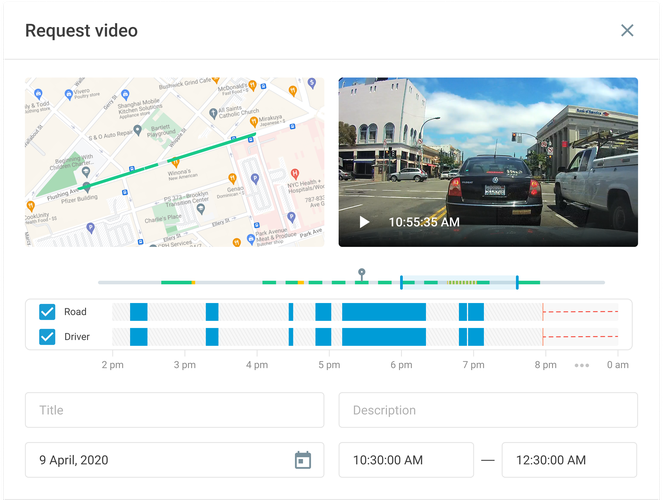Click the widest Driver recording block near 6 pm
663x500 pixels.
click(384, 337)
